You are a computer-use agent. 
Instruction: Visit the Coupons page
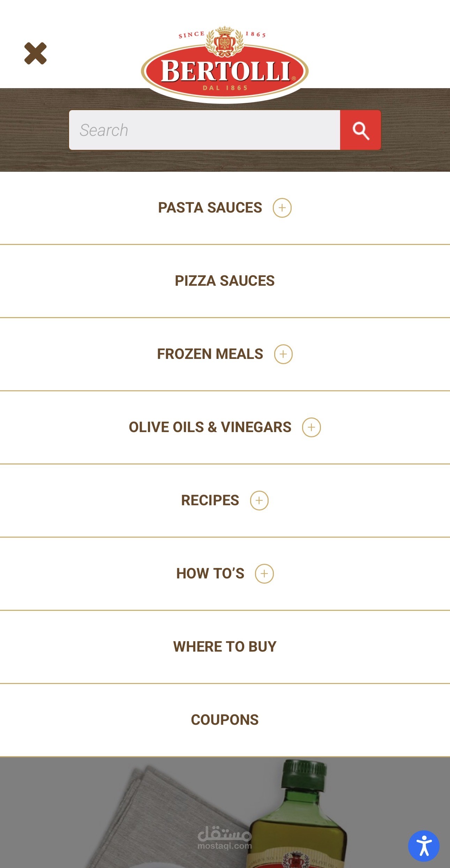pos(225,720)
